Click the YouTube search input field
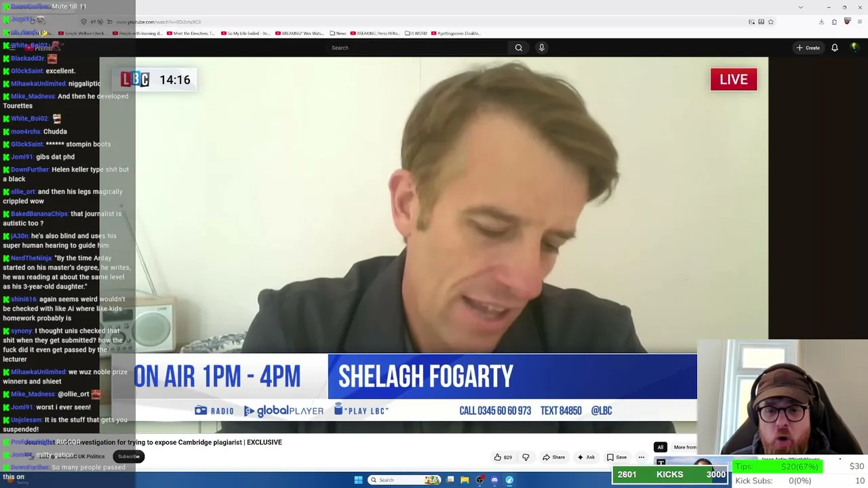Image resolution: width=868 pixels, height=488 pixels. click(x=417, y=47)
